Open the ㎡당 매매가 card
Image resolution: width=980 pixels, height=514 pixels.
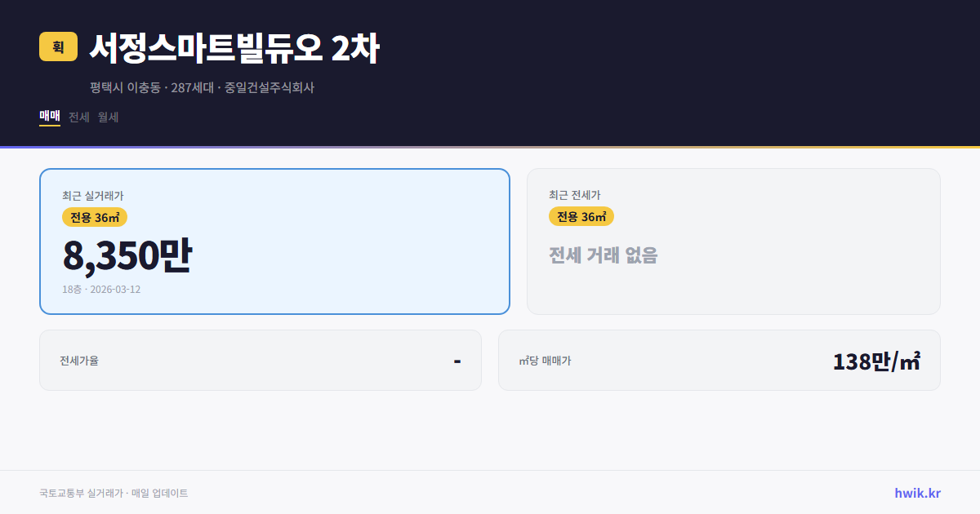click(x=719, y=360)
